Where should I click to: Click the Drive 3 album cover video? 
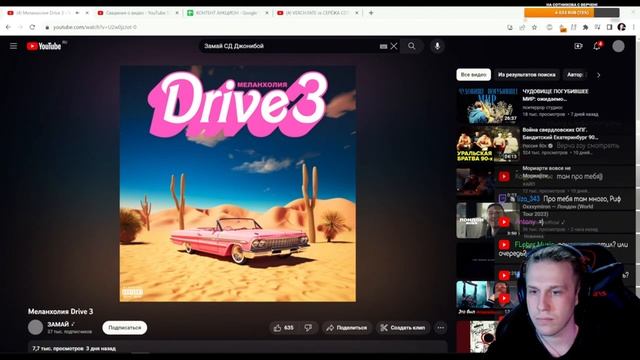tap(238, 184)
